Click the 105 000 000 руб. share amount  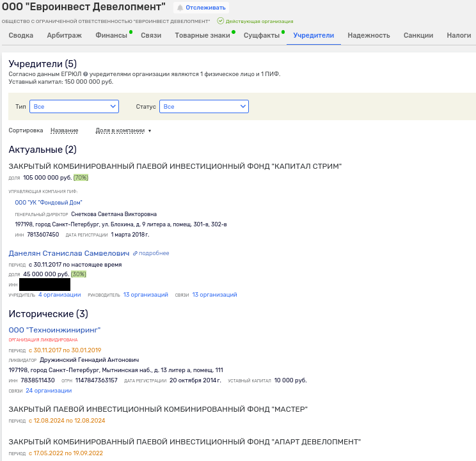[x=47, y=178]
